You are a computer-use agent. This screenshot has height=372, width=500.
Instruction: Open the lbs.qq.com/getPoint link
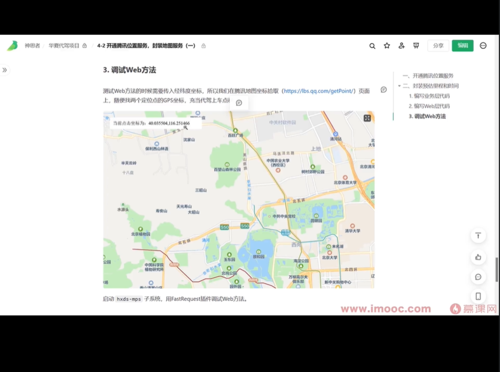[318, 91]
